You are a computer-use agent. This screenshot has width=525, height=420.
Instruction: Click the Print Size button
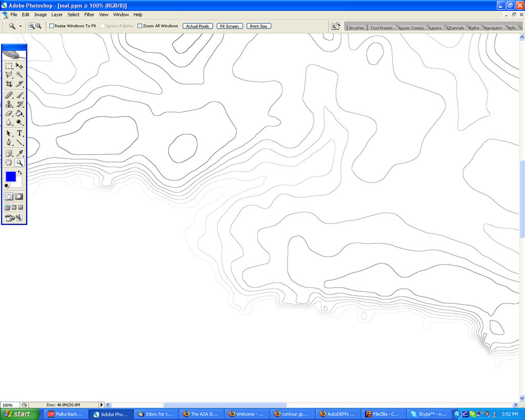click(258, 26)
